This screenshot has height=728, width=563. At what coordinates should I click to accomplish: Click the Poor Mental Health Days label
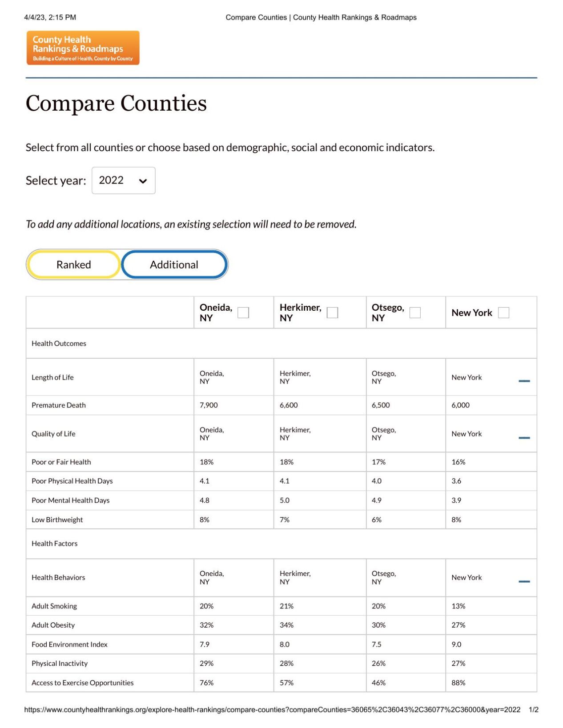tap(70, 500)
